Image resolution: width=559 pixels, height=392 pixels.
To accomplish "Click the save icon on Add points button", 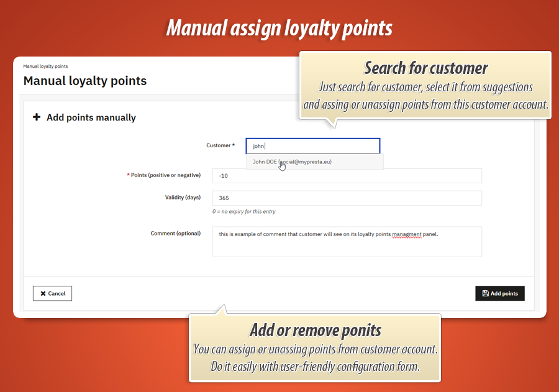I will pyautogui.click(x=484, y=293).
